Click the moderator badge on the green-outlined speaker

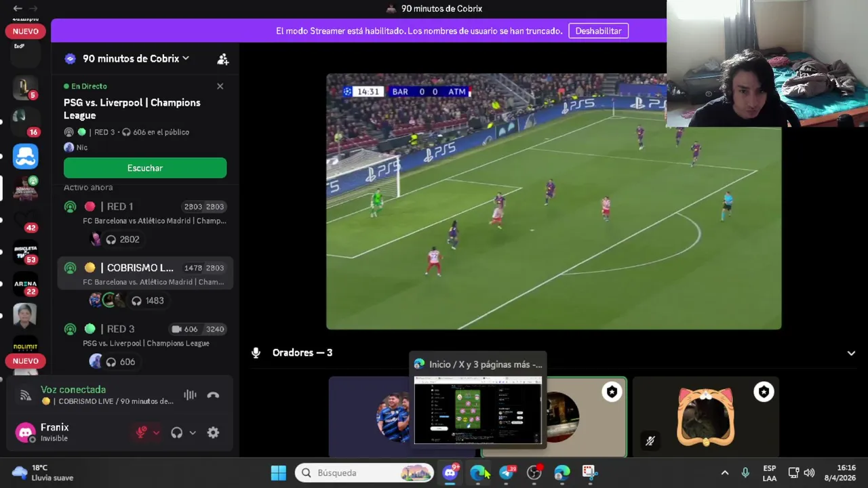612,392
